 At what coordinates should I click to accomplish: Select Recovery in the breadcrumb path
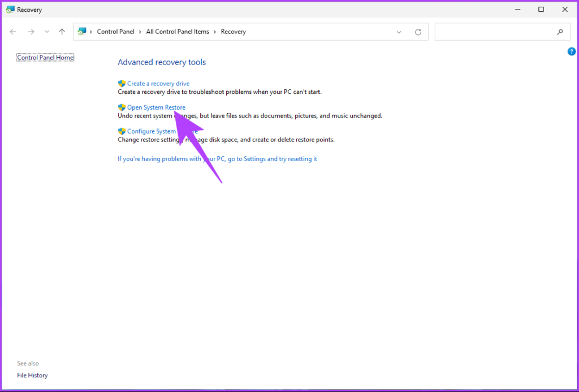pyautogui.click(x=233, y=32)
